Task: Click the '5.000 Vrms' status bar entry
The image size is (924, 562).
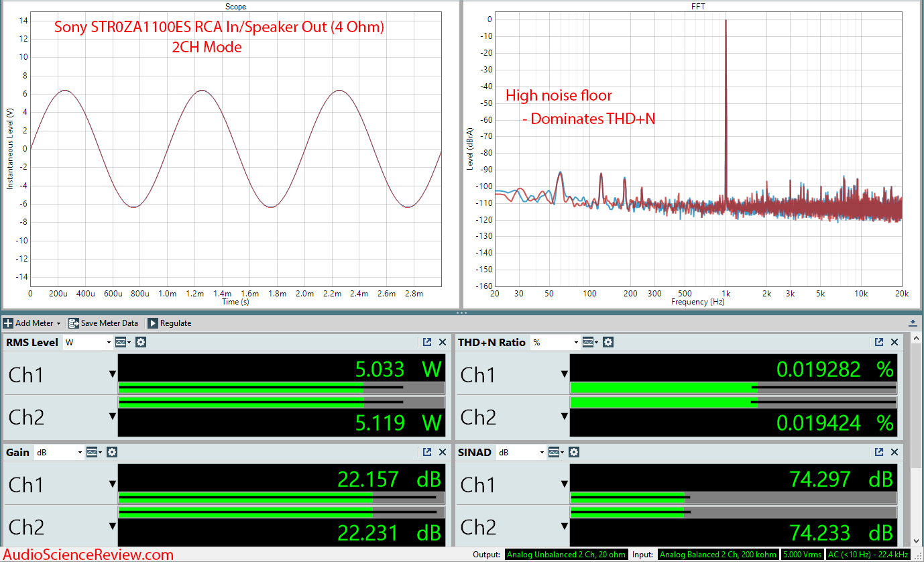Action: pos(802,555)
